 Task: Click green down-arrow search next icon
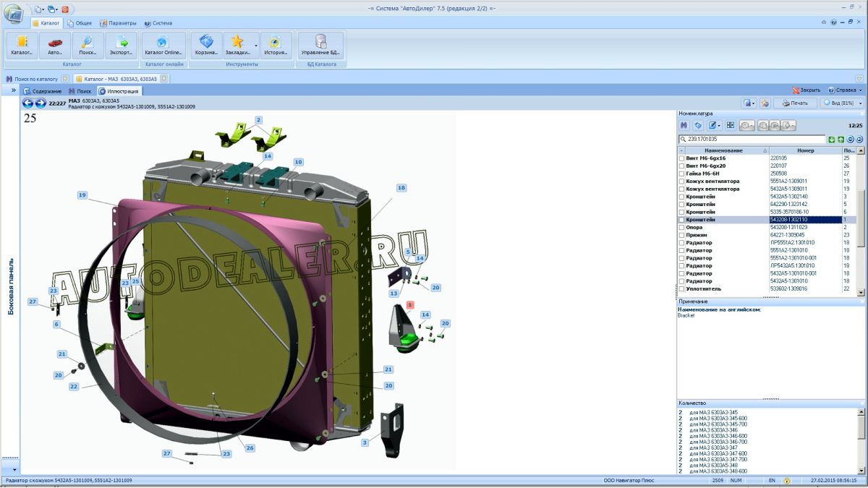(x=832, y=139)
